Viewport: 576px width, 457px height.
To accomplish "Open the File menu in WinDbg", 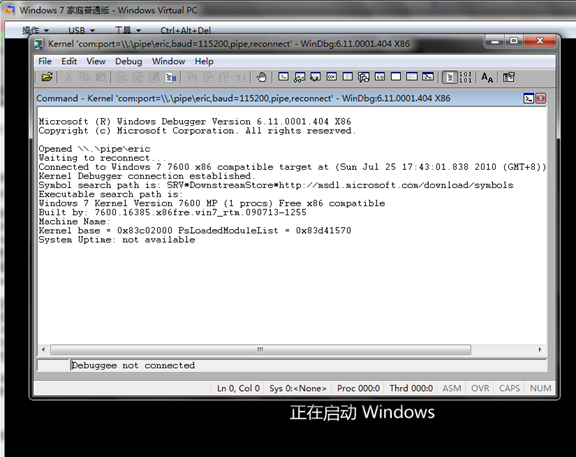I will click(x=45, y=61).
